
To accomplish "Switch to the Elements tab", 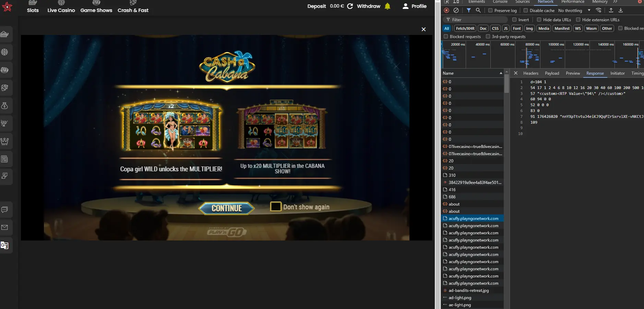I will pos(477,2).
